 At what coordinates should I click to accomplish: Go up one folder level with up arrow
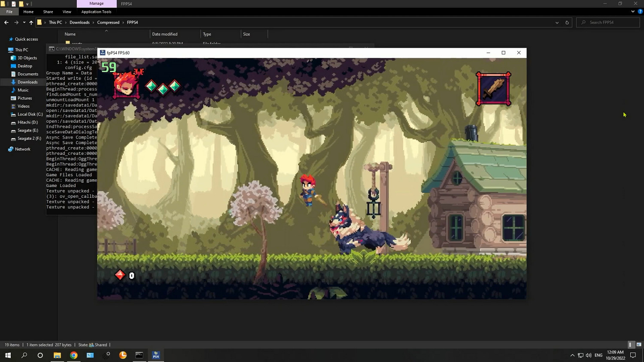[31, 22]
